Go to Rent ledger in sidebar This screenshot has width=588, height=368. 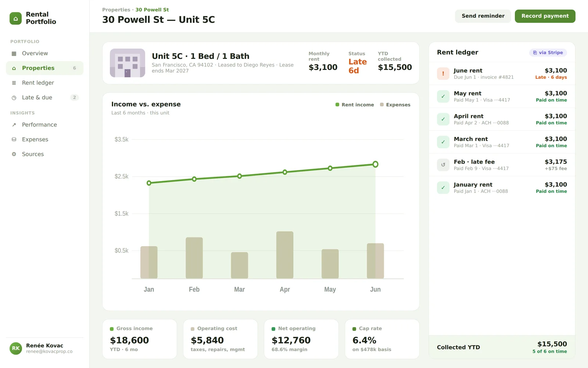click(x=44, y=83)
